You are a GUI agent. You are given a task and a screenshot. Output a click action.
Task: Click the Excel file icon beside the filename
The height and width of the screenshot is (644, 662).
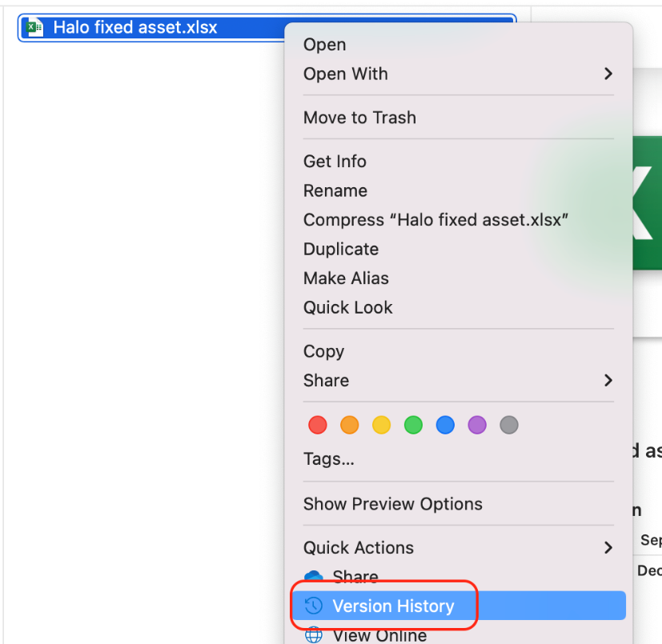34,26
